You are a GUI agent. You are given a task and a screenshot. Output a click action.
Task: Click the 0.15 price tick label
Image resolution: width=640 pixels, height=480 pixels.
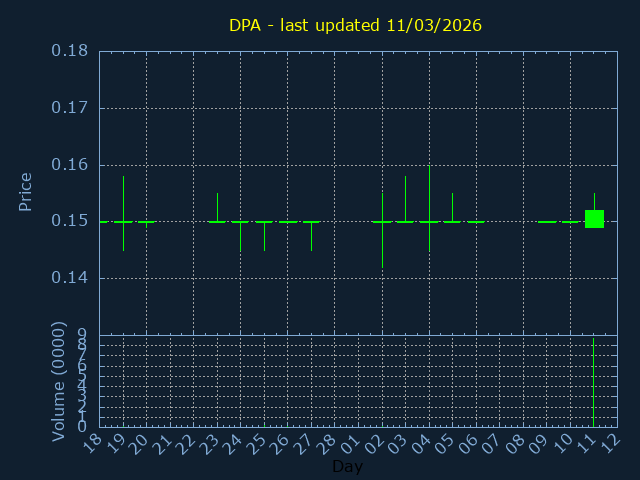68,221
